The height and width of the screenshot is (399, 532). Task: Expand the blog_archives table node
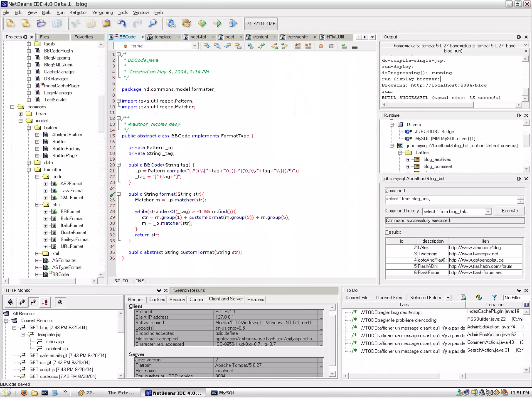click(x=408, y=159)
